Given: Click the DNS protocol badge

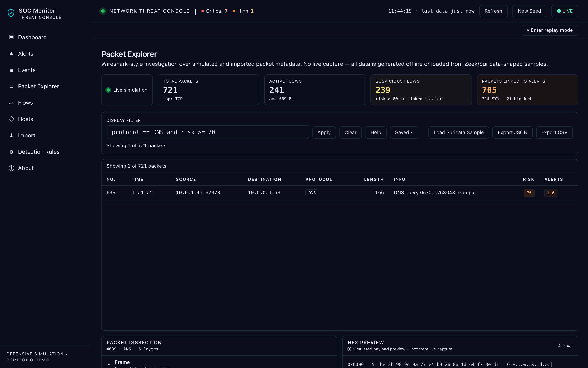Looking at the screenshot, I should tap(312, 193).
